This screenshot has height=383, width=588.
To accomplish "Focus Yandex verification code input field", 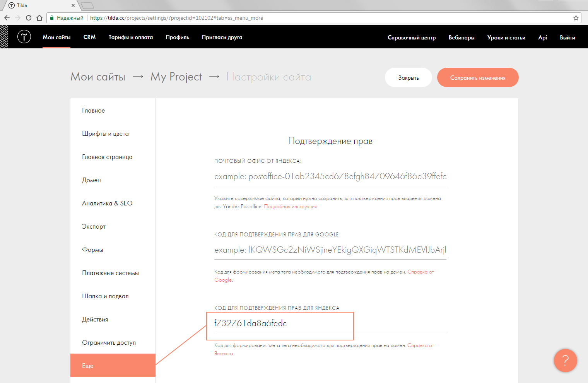I will pyautogui.click(x=330, y=323).
